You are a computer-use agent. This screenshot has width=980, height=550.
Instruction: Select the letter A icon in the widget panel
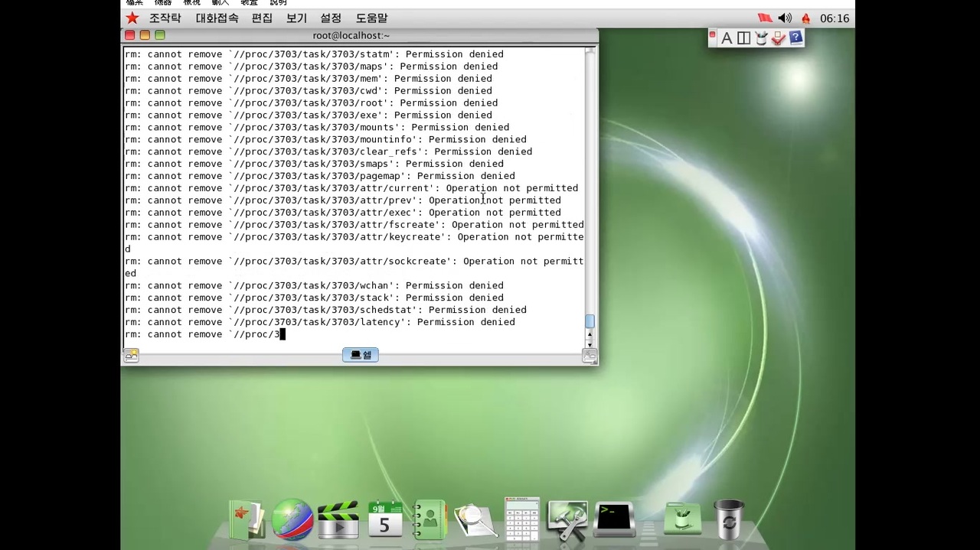click(726, 37)
